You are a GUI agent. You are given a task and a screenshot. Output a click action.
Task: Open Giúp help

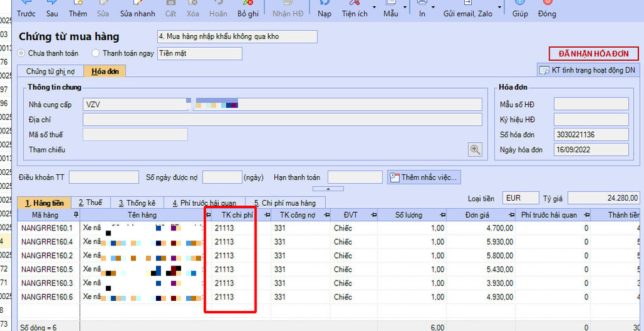[x=520, y=9]
